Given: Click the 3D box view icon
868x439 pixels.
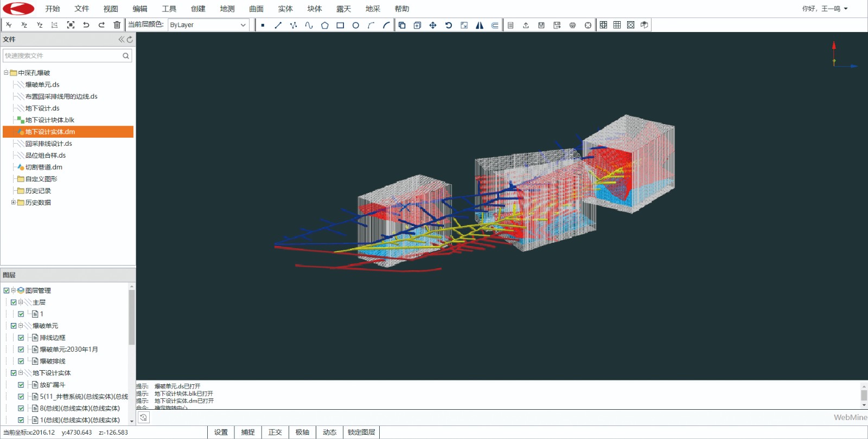Looking at the screenshot, I should pos(644,25).
